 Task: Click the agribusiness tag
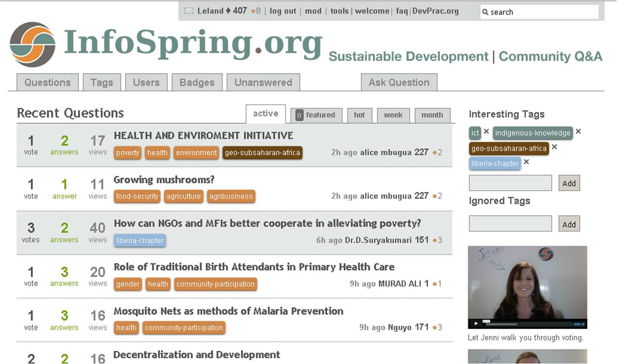coord(231,196)
